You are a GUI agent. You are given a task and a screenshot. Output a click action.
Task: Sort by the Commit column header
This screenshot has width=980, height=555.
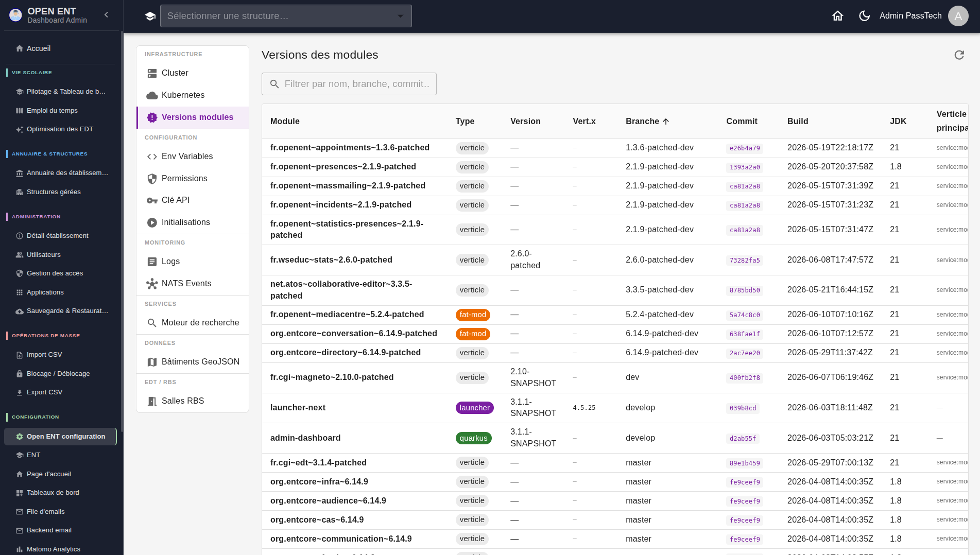(x=742, y=122)
